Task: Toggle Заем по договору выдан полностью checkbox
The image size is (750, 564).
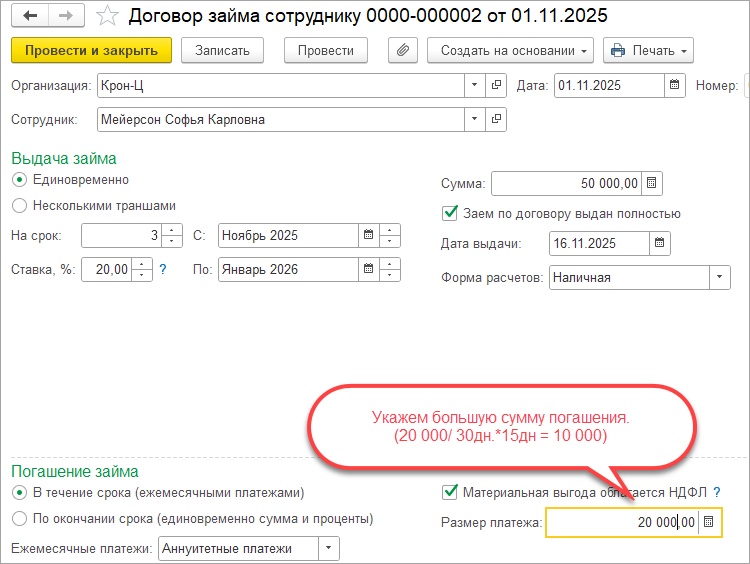Action: click(x=450, y=213)
